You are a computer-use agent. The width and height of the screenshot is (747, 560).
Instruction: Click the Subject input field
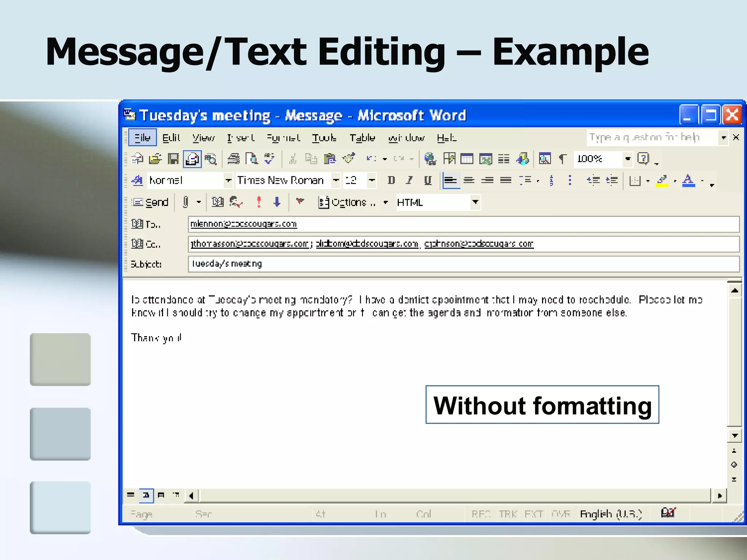[464, 264]
